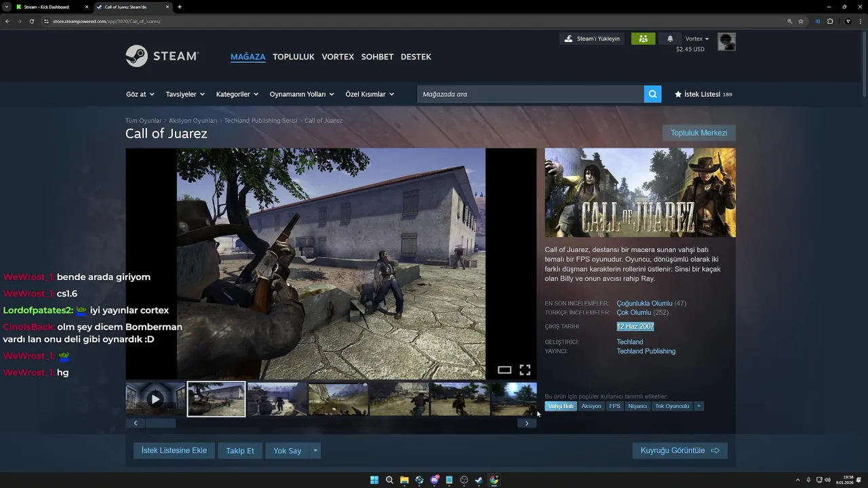The width and height of the screenshot is (868, 488).
Task: Show hidden system tray icons chevron
Action: pyautogui.click(x=797, y=480)
